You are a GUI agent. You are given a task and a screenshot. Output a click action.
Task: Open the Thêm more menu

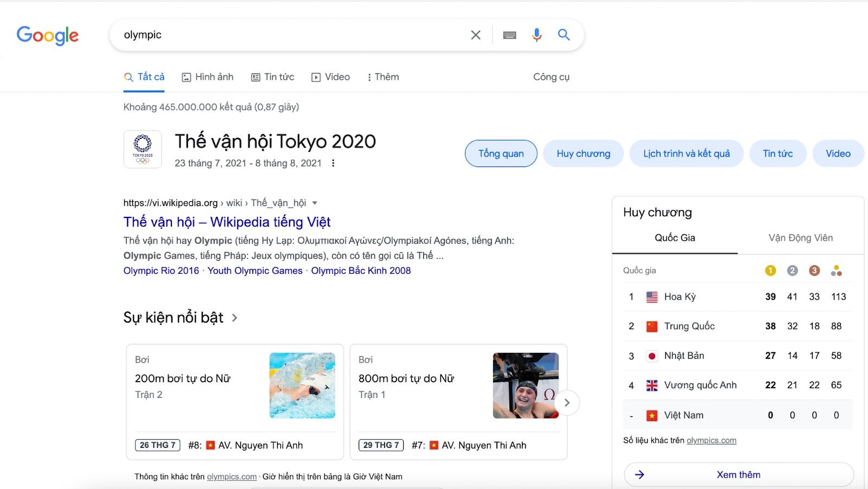[x=383, y=77]
